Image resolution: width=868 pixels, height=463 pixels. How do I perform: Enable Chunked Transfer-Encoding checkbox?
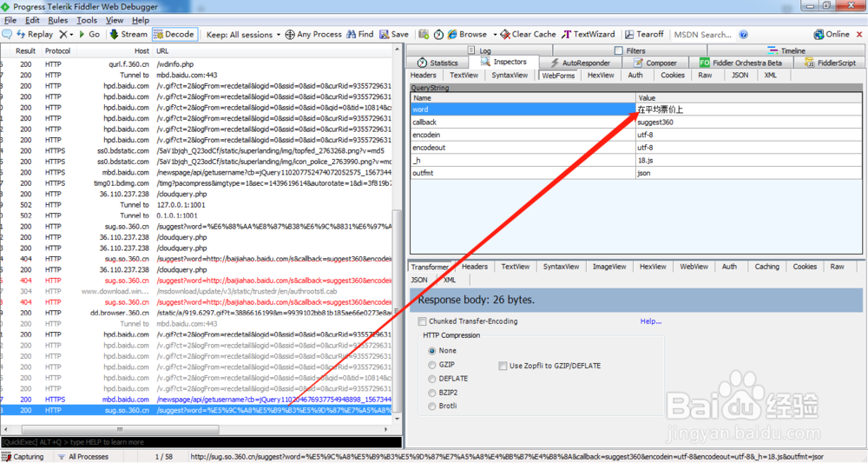[423, 321]
